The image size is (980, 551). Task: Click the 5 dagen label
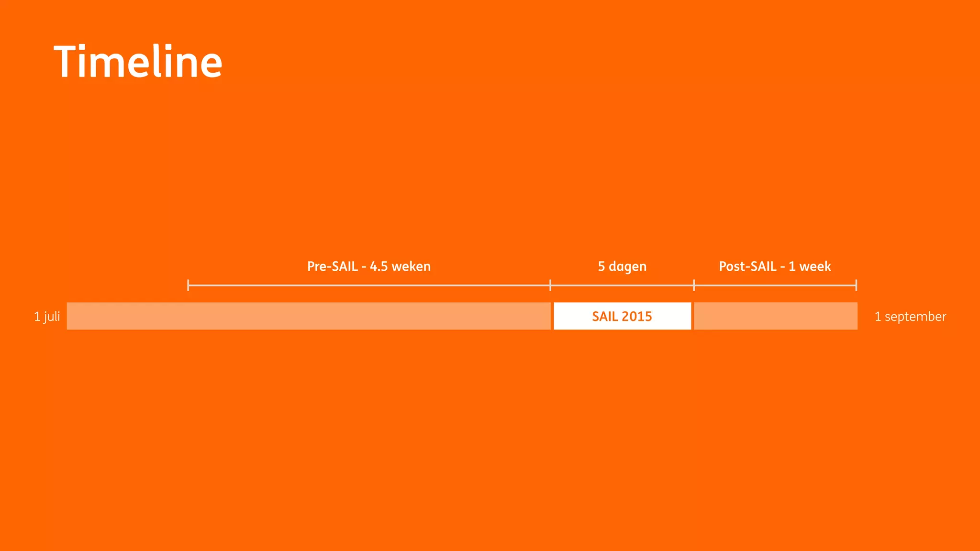pyautogui.click(x=622, y=267)
